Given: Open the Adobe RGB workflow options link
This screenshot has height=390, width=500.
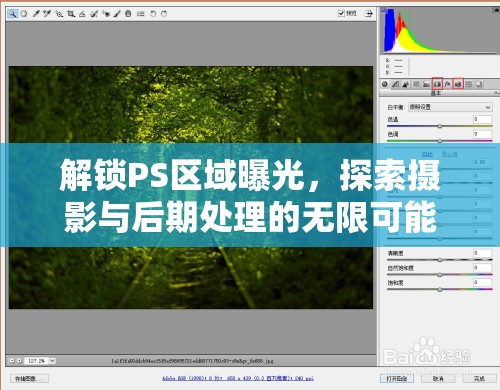Looking at the screenshot, I should click(238, 378).
